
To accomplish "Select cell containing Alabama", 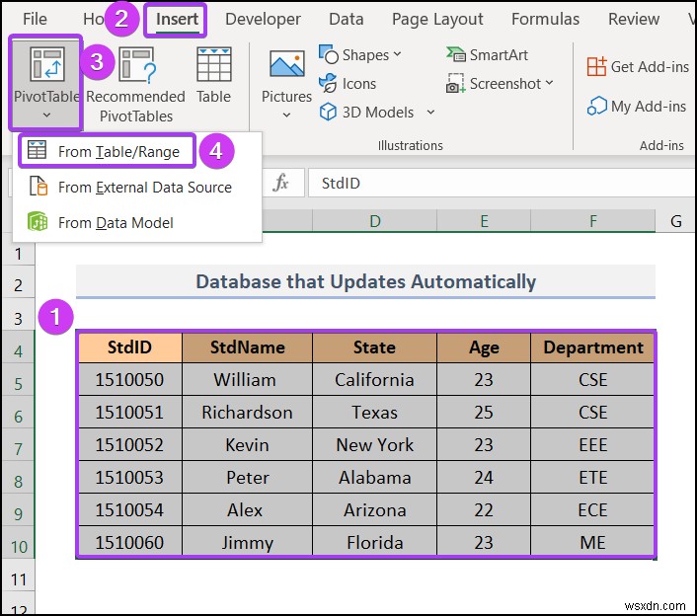I will tap(375, 478).
